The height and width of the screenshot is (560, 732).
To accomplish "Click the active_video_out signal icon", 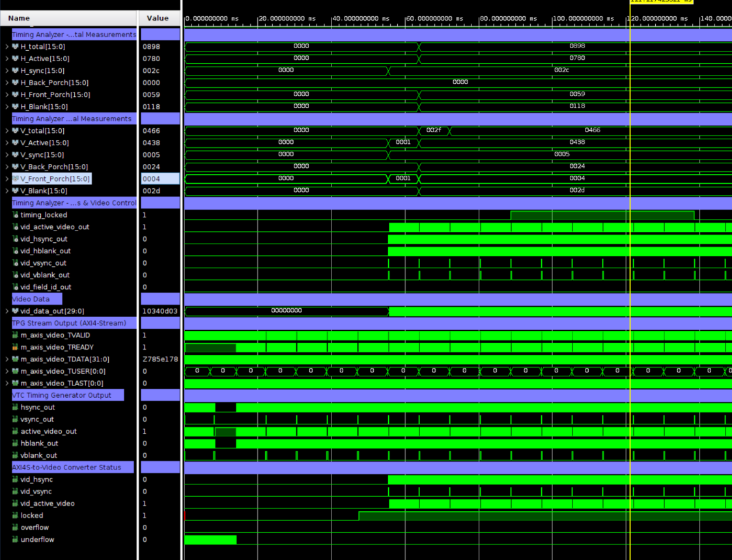I will point(16,432).
